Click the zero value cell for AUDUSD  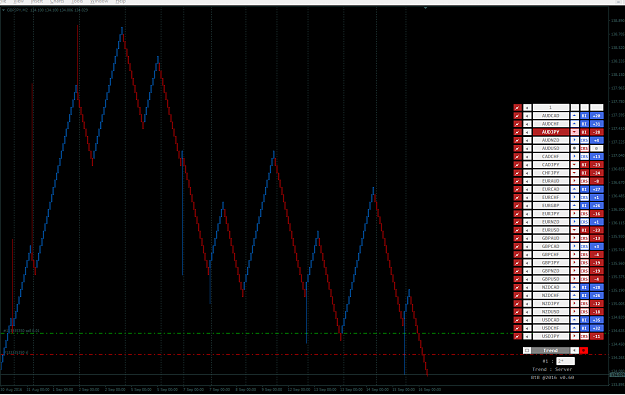597,148
